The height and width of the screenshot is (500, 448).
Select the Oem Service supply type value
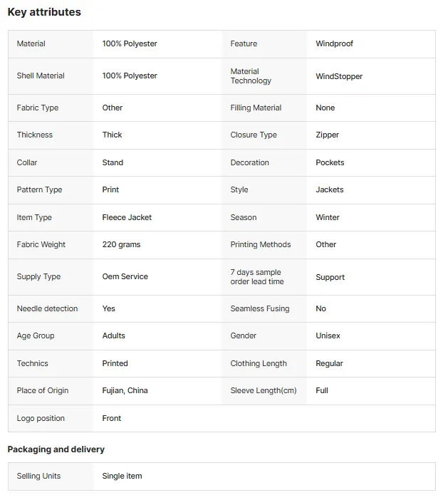click(x=125, y=276)
